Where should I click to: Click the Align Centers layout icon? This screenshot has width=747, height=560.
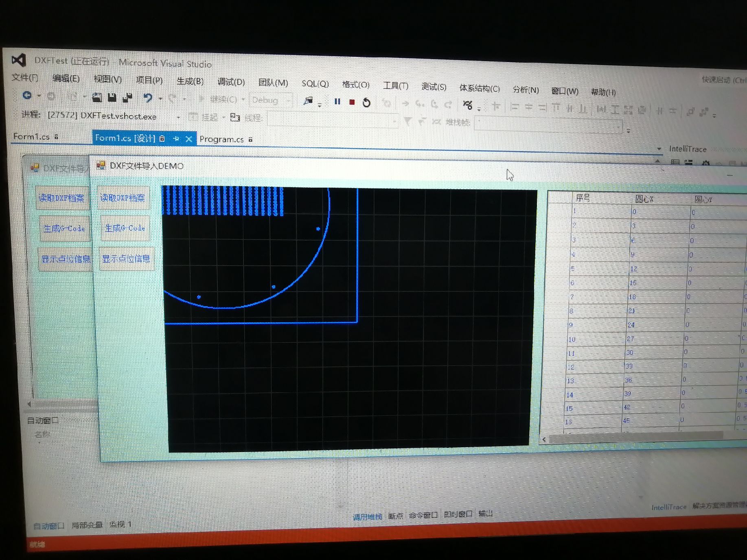(528, 107)
